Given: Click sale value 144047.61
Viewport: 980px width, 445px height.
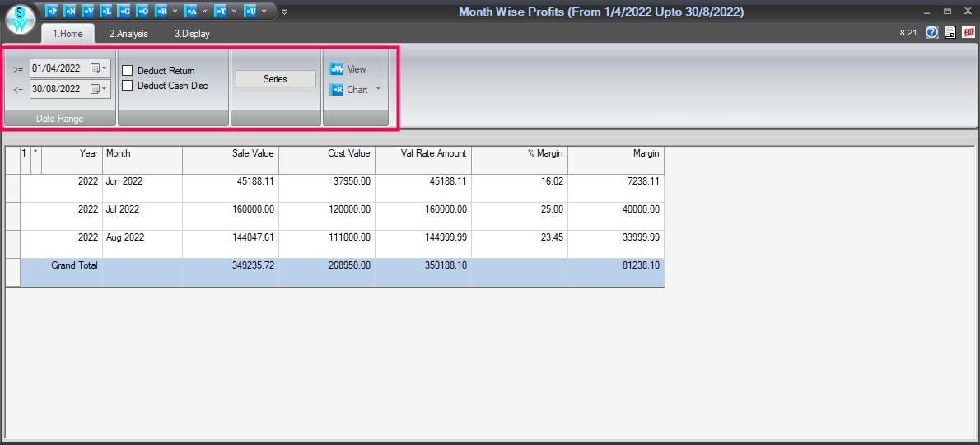Looking at the screenshot, I should 231,245.
